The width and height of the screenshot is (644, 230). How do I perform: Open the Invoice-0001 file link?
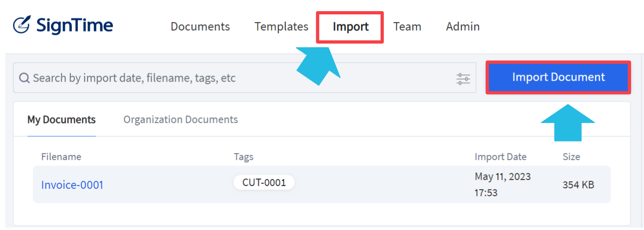point(72,185)
